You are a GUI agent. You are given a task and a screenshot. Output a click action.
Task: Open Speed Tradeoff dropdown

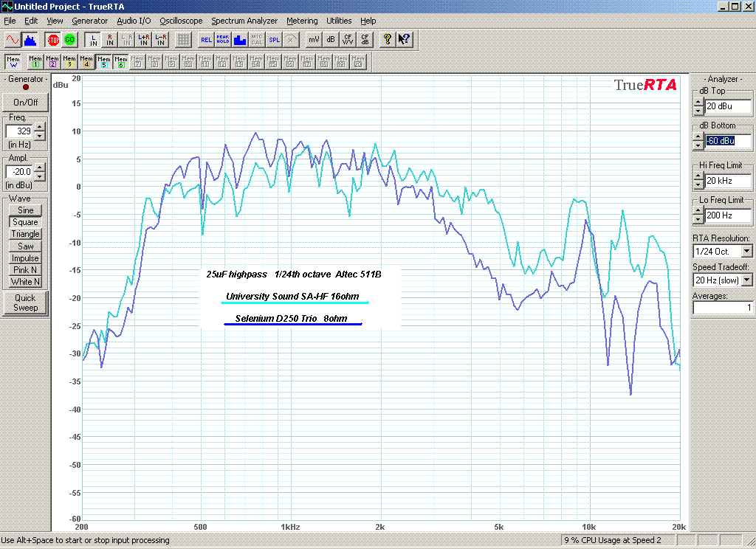point(746,280)
